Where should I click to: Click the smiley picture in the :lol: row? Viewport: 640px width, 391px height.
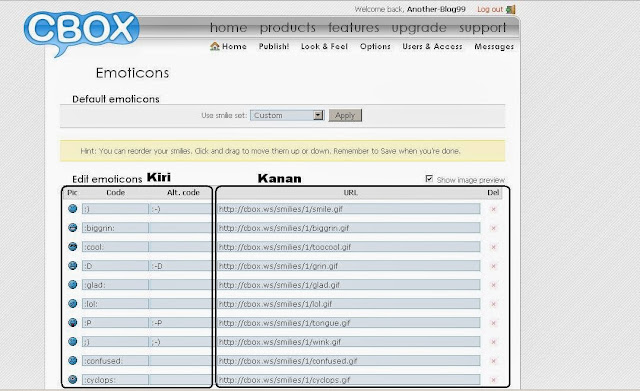tap(73, 304)
